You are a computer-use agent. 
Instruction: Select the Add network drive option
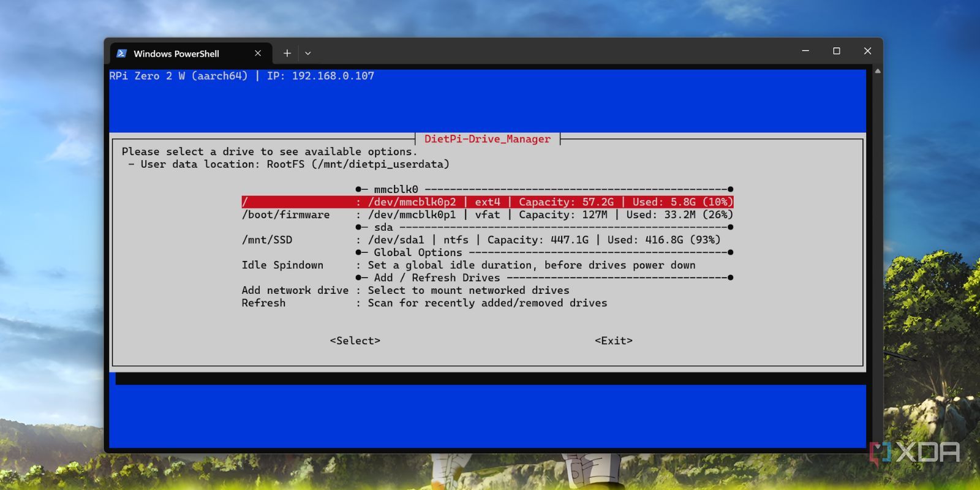coord(405,290)
